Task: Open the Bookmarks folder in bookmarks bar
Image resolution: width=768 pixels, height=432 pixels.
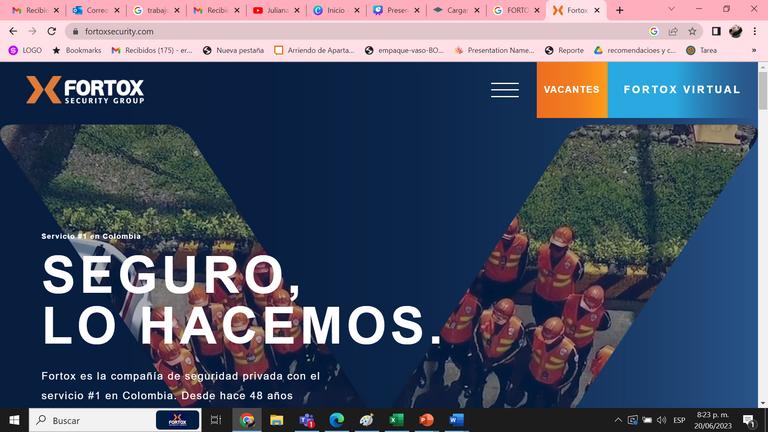Action: pyautogui.click(x=77, y=50)
